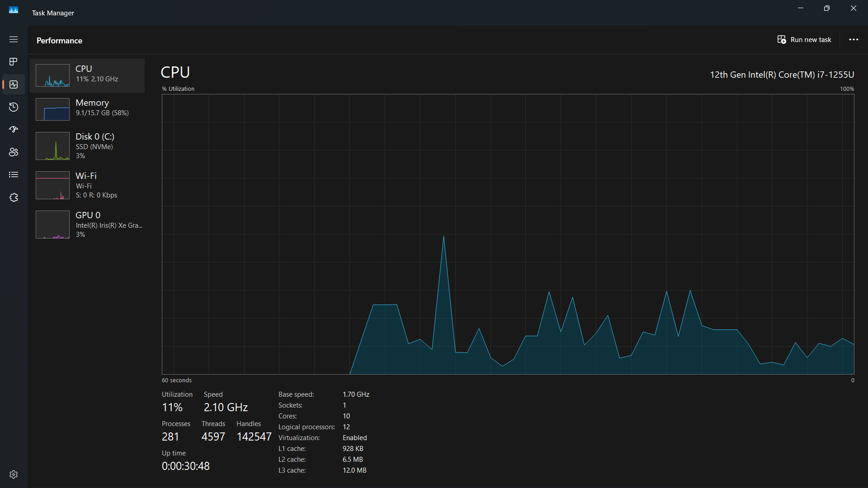Open the App history page icon
Viewport: 868px width, 488px height.
(x=14, y=107)
